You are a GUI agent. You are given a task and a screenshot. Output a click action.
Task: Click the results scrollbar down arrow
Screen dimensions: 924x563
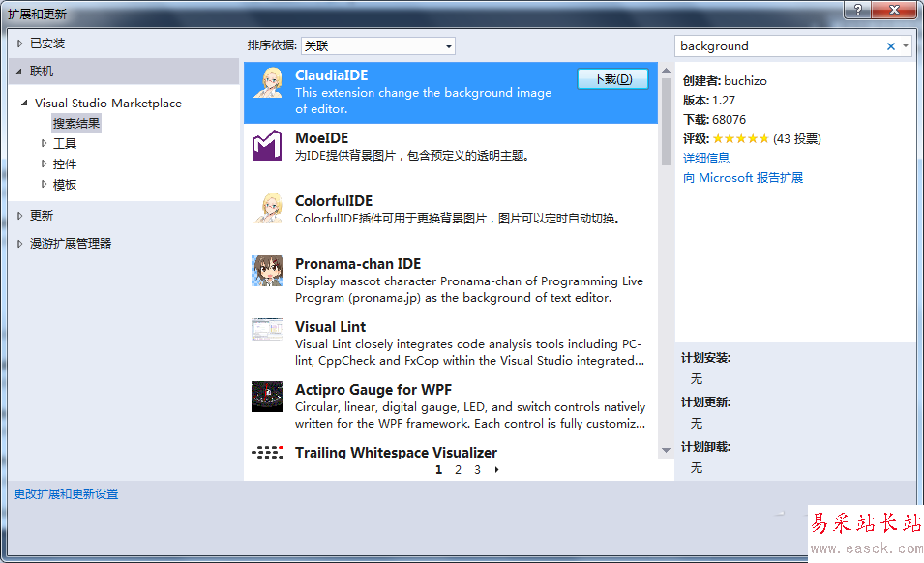[666, 450]
